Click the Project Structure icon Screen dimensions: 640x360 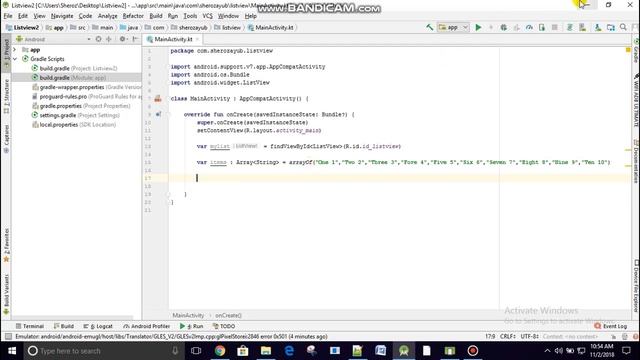click(611, 27)
